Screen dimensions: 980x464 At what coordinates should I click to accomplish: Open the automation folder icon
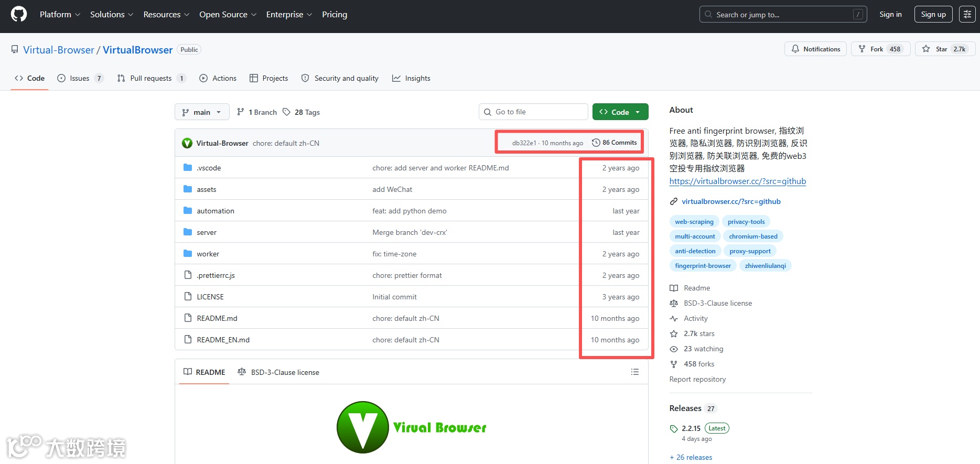[x=188, y=211]
